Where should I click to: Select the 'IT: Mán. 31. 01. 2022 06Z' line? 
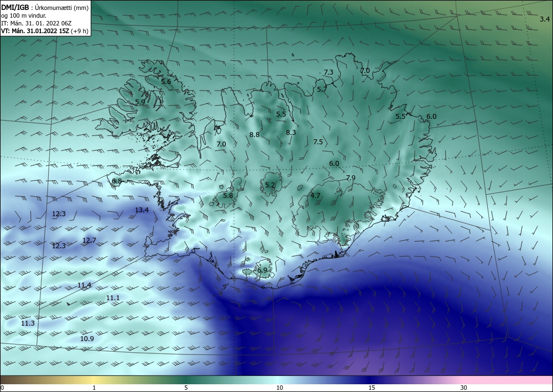point(36,23)
